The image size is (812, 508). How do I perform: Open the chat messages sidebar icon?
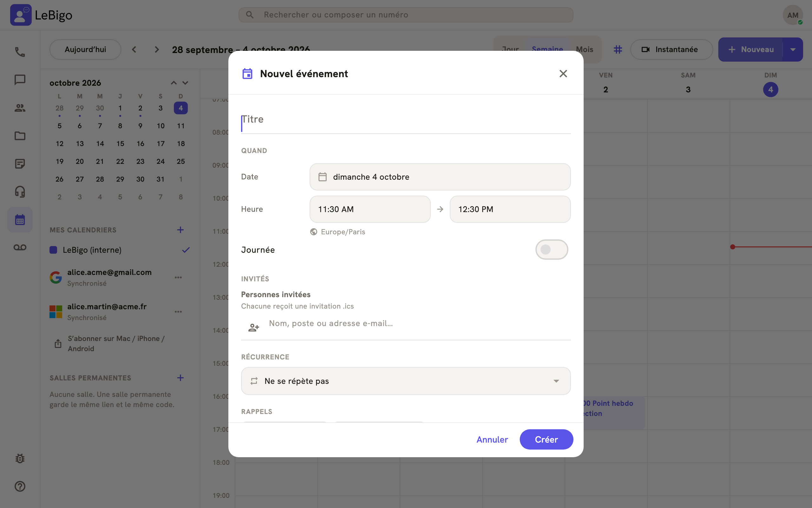[20, 80]
